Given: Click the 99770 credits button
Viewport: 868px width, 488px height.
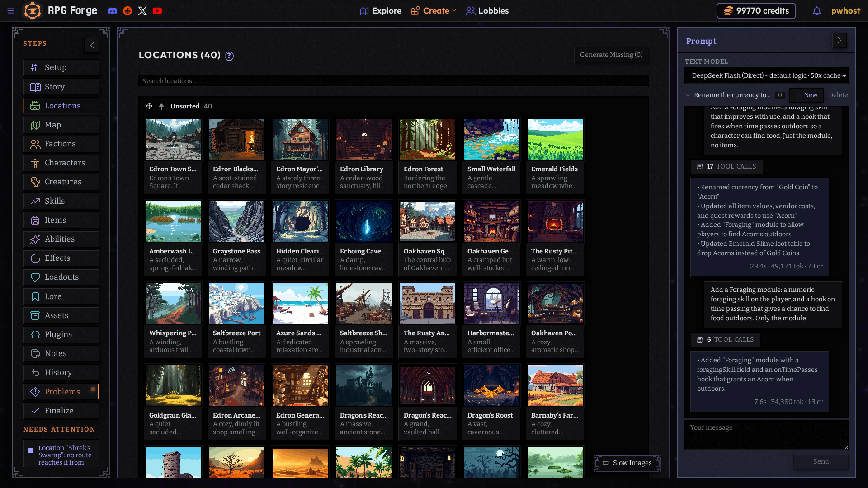Looking at the screenshot, I should click(x=756, y=11).
